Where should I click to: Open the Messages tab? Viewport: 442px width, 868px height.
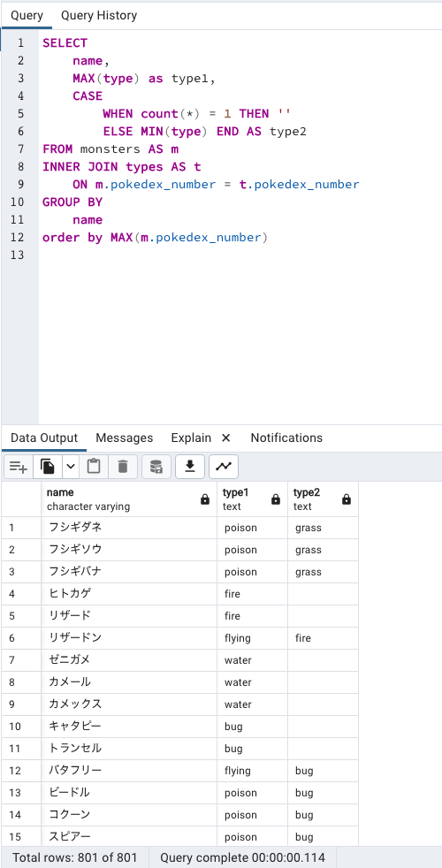point(124,438)
